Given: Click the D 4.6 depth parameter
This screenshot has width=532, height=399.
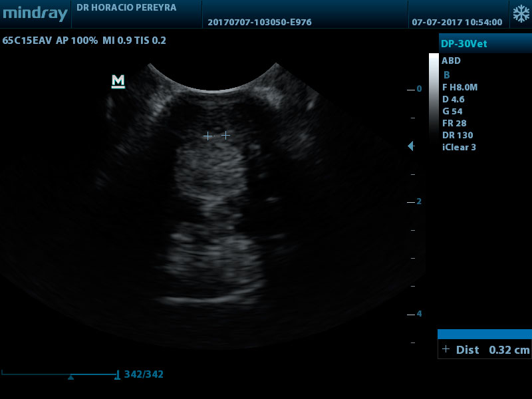Looking at the screenshot, I should [454, 99].
